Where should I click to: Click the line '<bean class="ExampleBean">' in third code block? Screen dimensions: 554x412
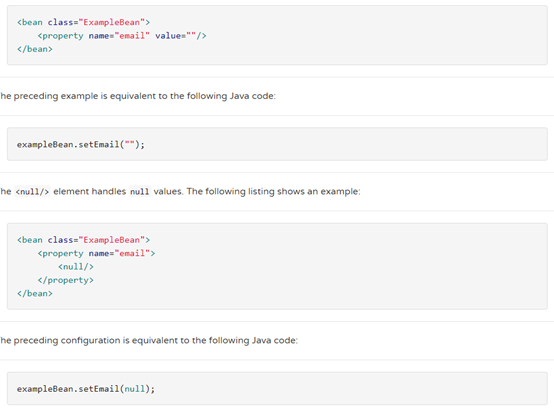tap(83, 240)
